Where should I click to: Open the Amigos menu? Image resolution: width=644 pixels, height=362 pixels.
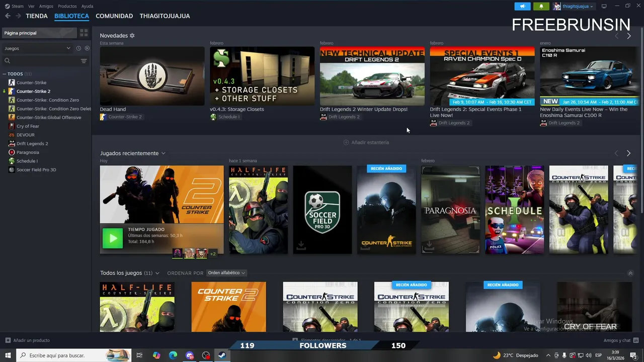pos(46,6)
